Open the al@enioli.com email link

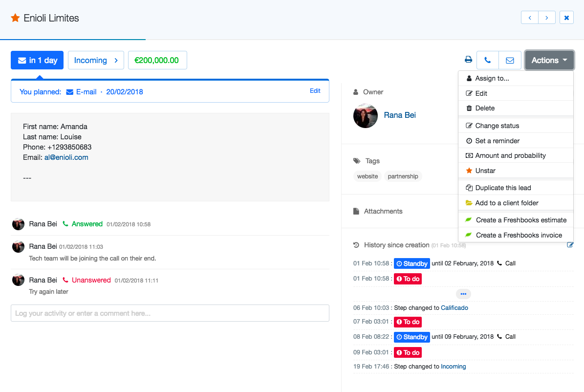click(66, 157)
